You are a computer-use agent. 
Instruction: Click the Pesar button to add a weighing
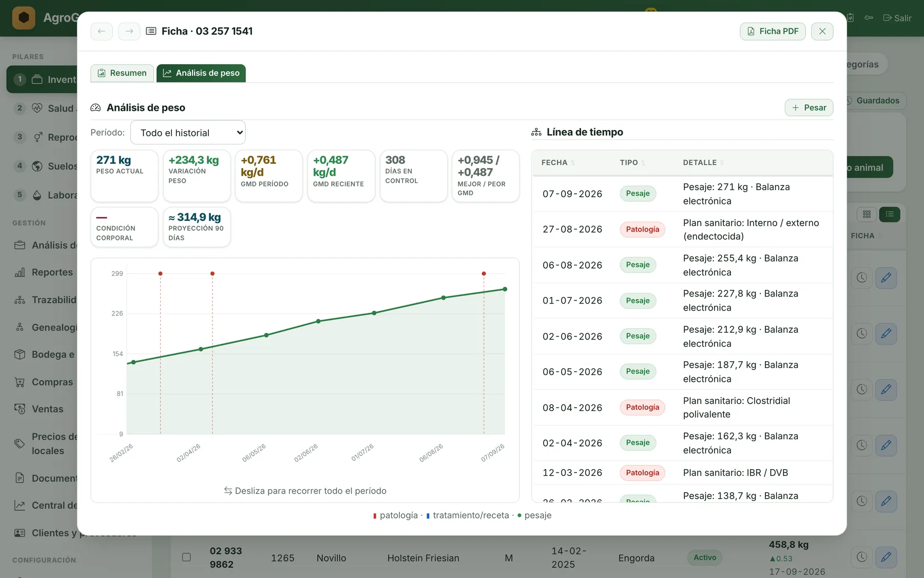pyautogui.click(x=809, y=108)
